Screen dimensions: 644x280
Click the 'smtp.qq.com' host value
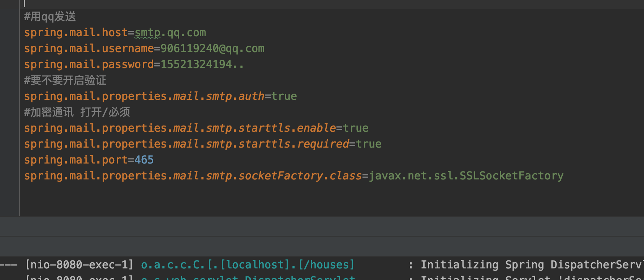tap(170, 33)
